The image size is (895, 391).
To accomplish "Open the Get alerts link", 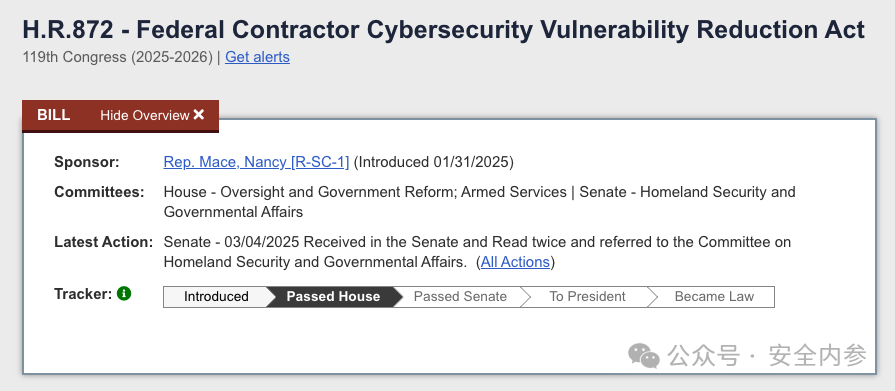I will coord(257,57).
